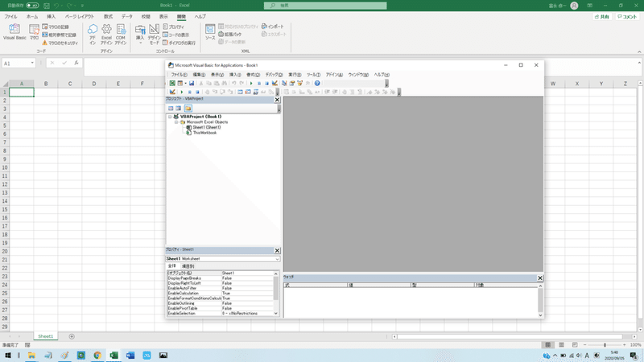This screenshot has height=362, width=644.
Task: Open the 挿入 ribbon tab in Excel
Action: pos(51,17)
